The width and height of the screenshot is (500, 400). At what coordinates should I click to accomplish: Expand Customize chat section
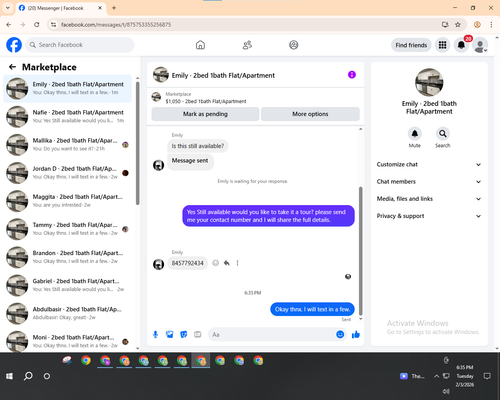429,164
